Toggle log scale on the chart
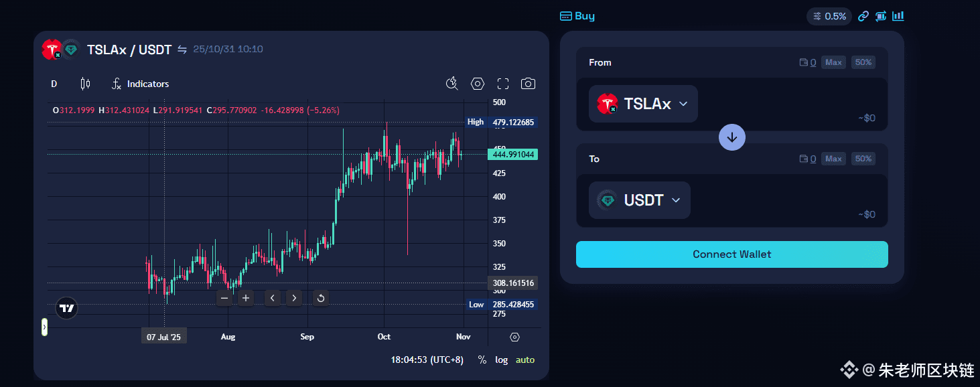This screenshot has width=980, height=387. [x=502, y=360]
